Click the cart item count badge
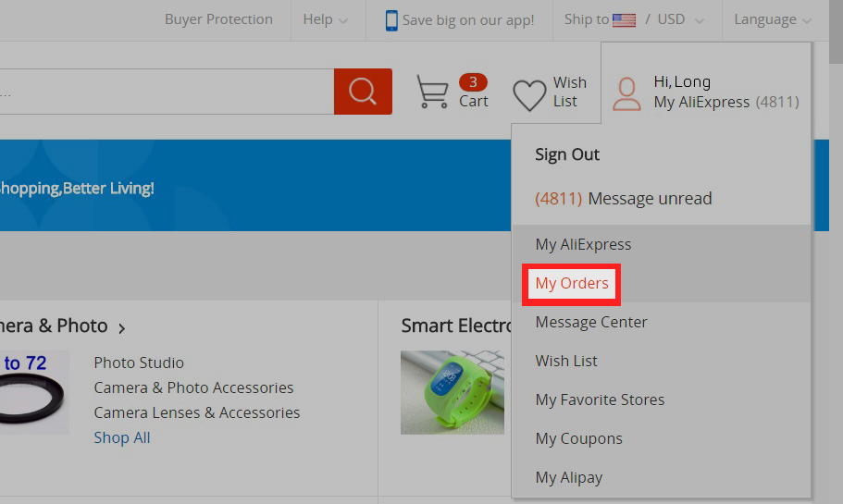The height and width of the screenshot is (504, 843). click(x=473, y=82)
